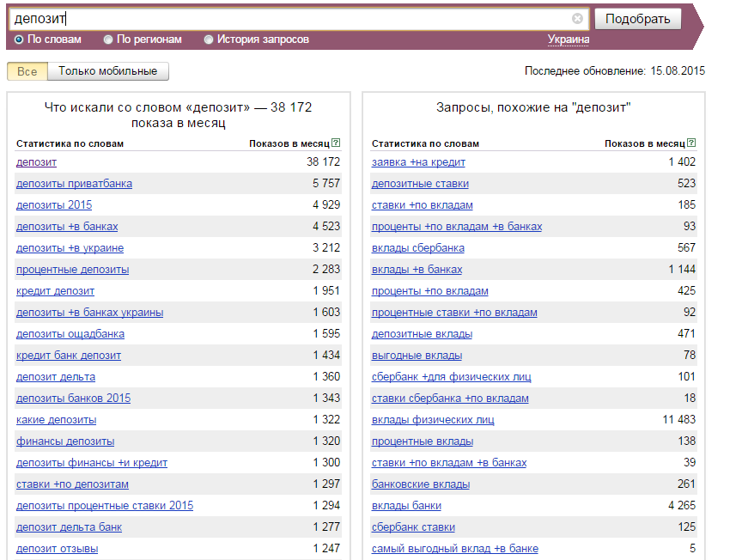Viewport: 742px width, 560px height.
Task: Open the 'Украина' region selector
Action: click(569, 40)
